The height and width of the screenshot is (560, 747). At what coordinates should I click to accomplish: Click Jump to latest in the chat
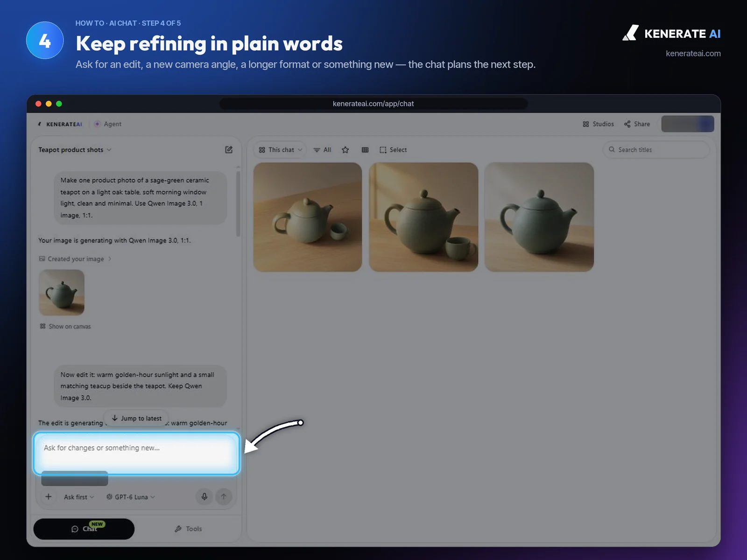(x=136, y=419)
